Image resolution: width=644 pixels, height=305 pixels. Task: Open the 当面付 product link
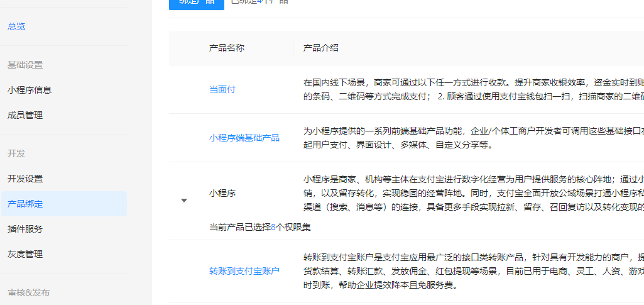222,89
